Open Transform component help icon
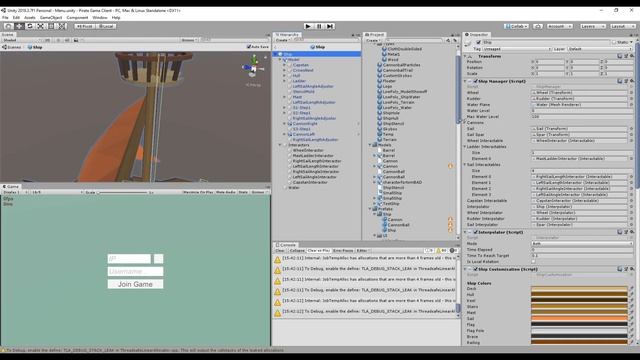 coord(620,56)
